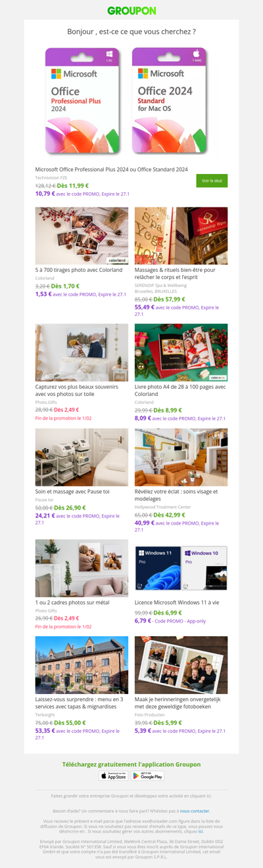Open the Windows 11 licence deal image
Screen dimensions: 263x868
[181, 568]
